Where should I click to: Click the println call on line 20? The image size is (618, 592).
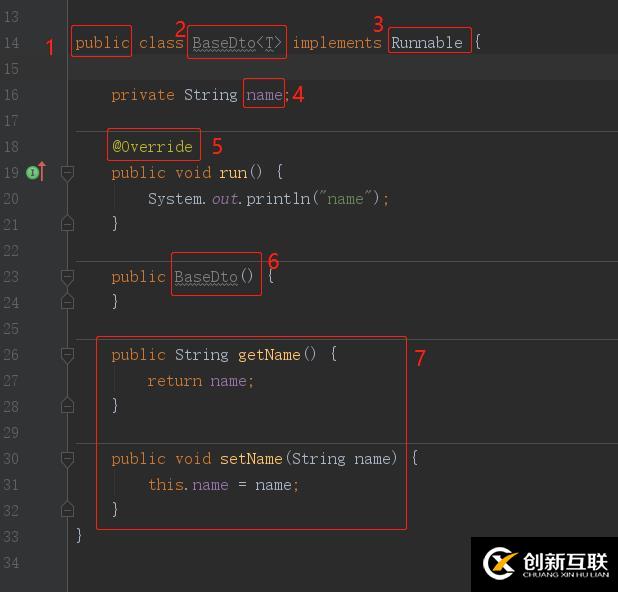point(278,198)
